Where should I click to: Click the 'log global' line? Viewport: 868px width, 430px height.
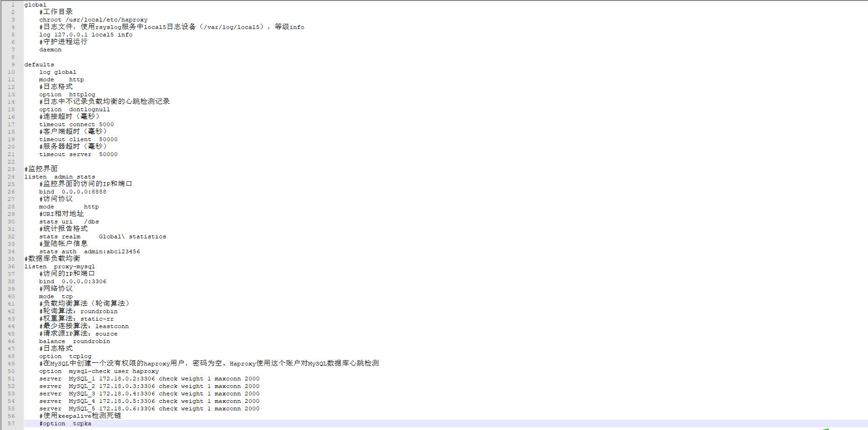[58, 72]
